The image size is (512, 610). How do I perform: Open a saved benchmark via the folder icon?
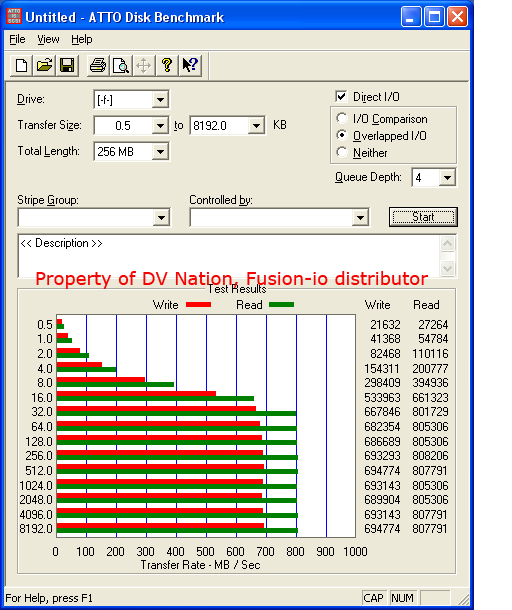[x=44, y=65]
